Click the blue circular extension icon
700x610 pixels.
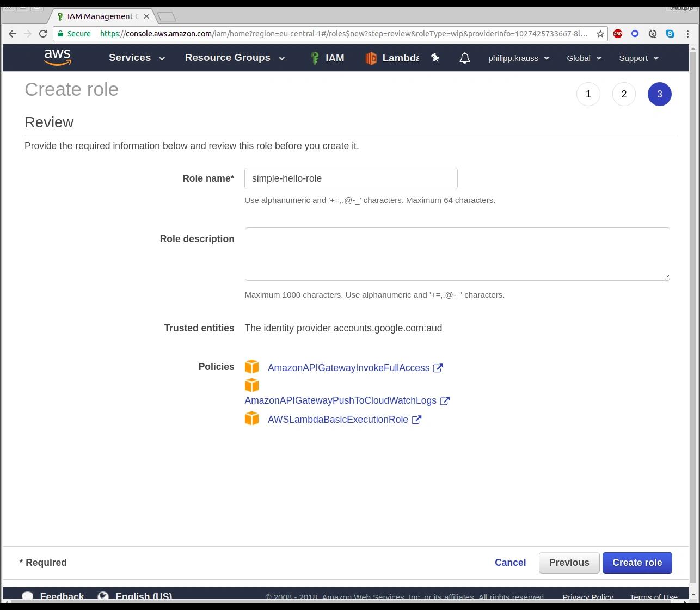coord(635,34)
